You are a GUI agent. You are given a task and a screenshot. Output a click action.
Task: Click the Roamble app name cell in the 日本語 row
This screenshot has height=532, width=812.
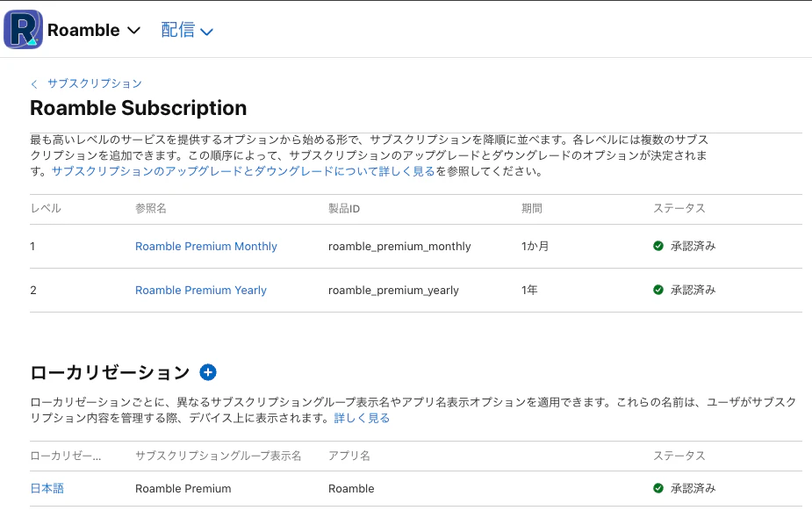[351, 488]
